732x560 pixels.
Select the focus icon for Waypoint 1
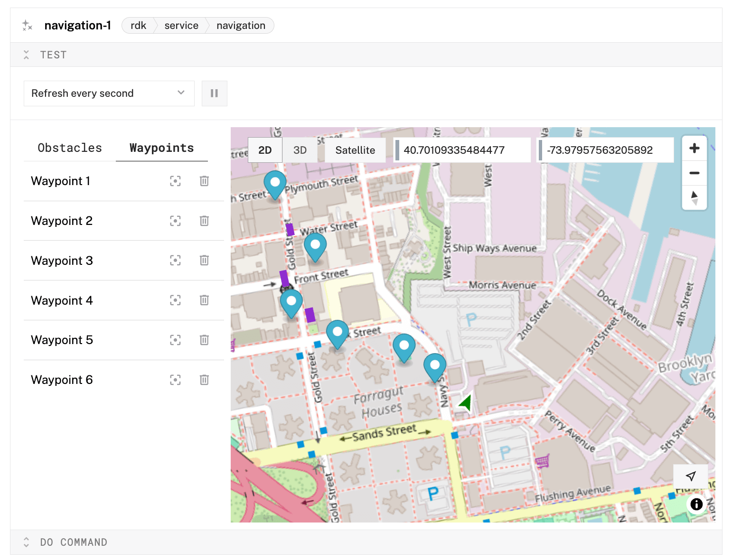pyautogui.click(x=176, y=181)
